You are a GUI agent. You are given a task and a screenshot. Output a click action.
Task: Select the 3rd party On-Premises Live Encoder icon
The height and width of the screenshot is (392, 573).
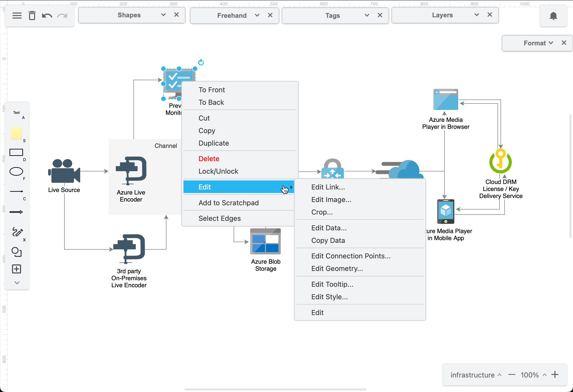pos(129,250)
